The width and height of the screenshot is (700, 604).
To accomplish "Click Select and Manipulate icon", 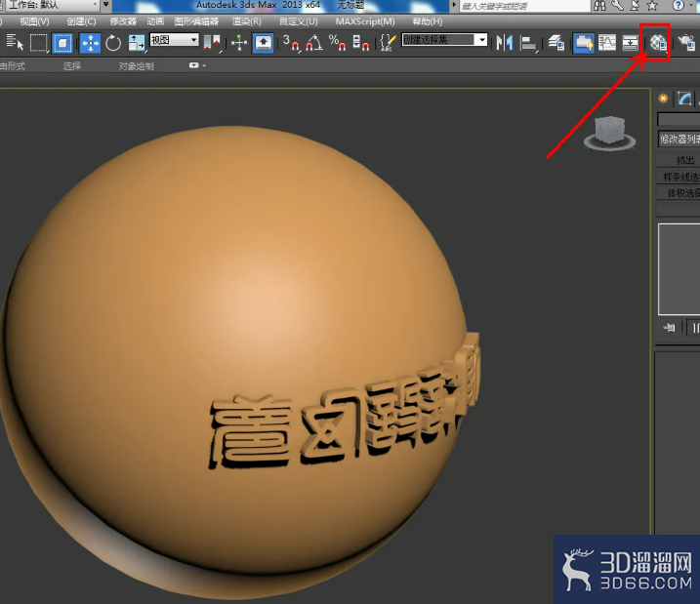I will [239, 43].
